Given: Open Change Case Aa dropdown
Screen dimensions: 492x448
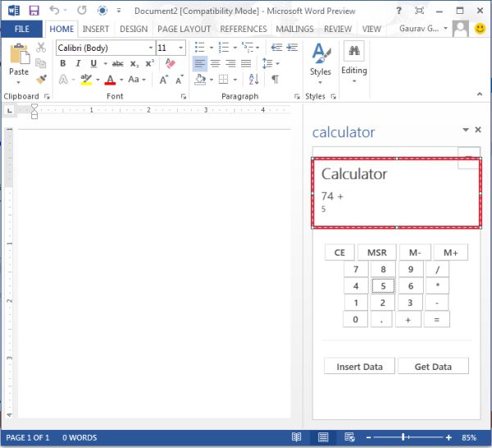Looking at the screenshot, I should click(x=137, y=79).
